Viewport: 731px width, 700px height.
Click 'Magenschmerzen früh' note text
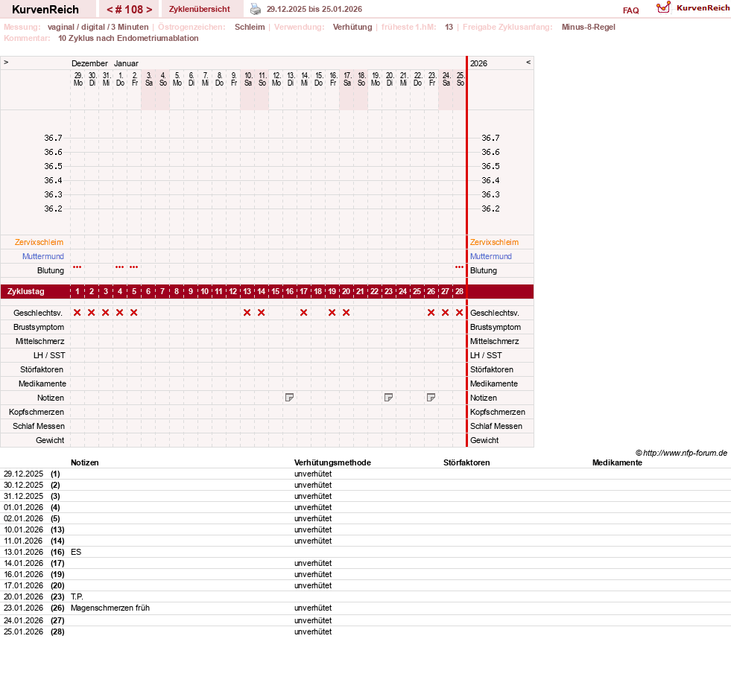[110, 608]
